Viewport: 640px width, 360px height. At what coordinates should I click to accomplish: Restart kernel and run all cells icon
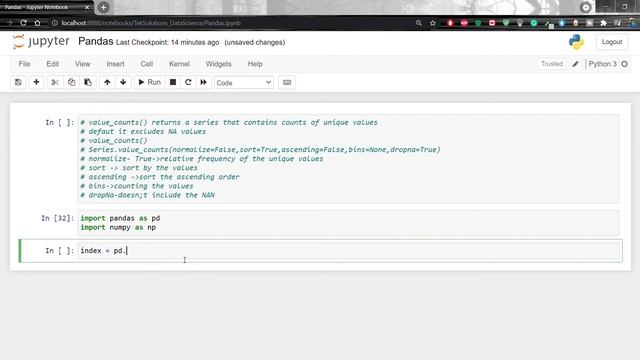(203, 82)
